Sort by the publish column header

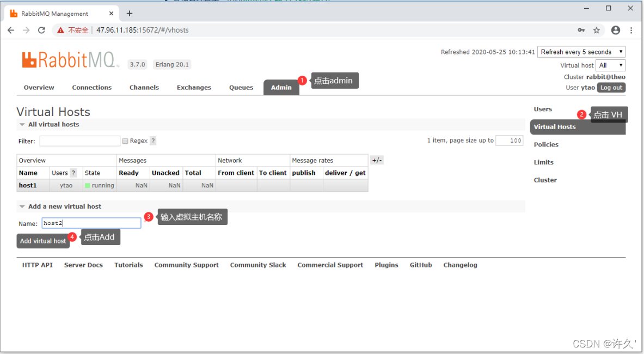(304, 173)
